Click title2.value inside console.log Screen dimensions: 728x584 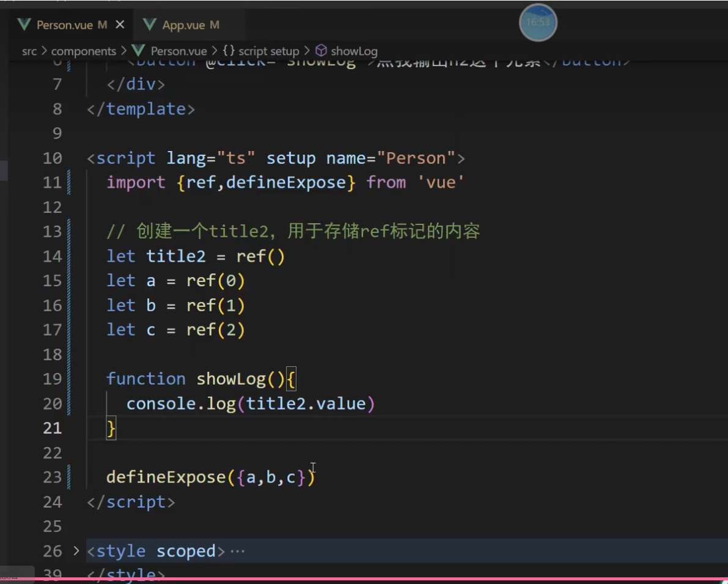(x=306, y=404)
